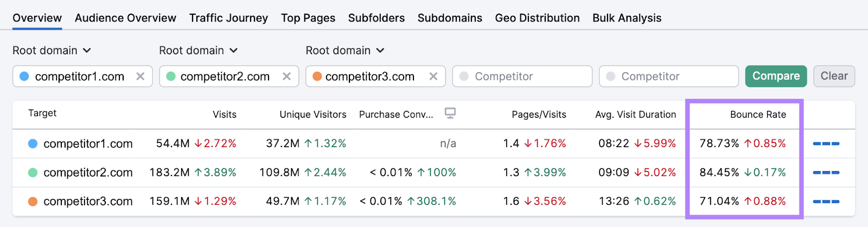Focus the first empty Competitor input field
This screenshot has width=868, height=227.
[x=522, y=77]
